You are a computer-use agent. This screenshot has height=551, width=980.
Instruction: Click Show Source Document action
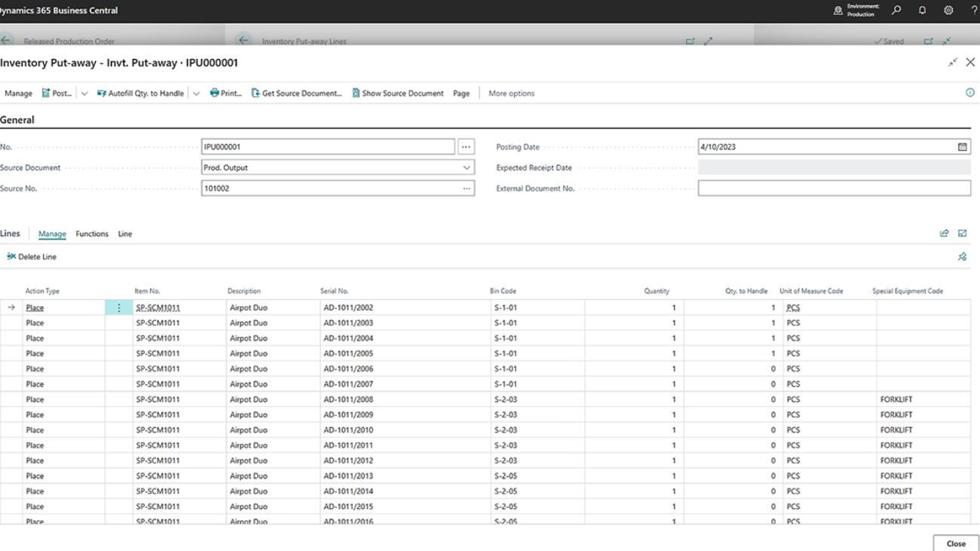tap(397, 93)
